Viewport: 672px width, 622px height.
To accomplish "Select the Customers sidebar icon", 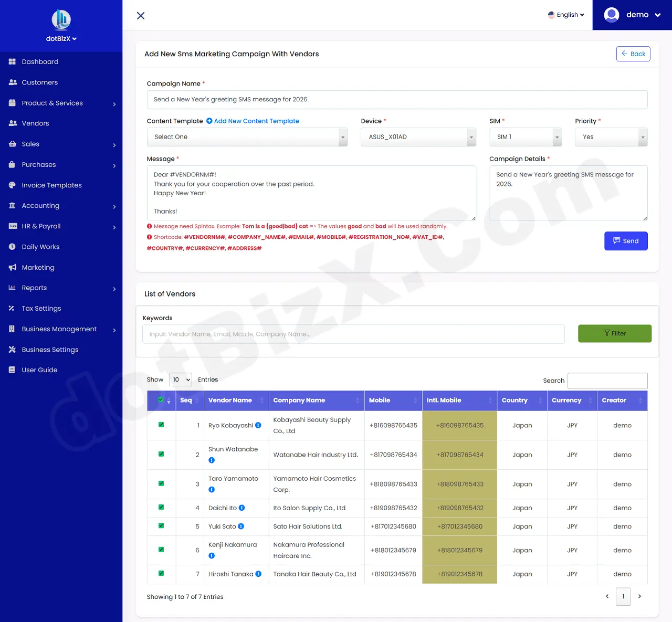I will 12,82.
